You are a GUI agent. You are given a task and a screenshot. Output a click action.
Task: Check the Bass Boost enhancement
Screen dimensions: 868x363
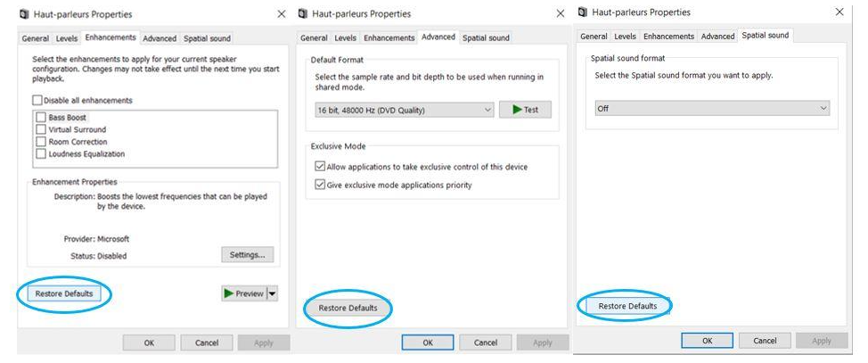41,118
